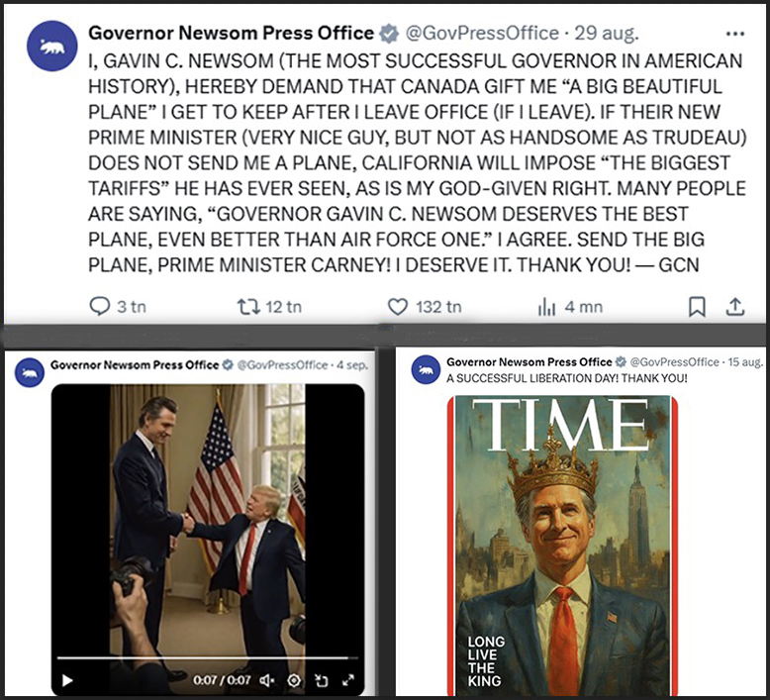Open video settings gear
Screen dimensions: 770x700
click(294, 680)
